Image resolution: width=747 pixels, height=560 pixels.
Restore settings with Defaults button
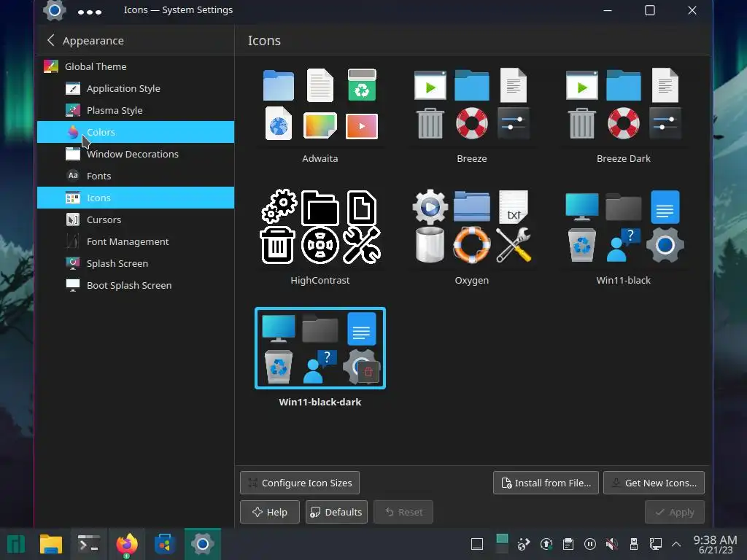click(x=336, y=512)
